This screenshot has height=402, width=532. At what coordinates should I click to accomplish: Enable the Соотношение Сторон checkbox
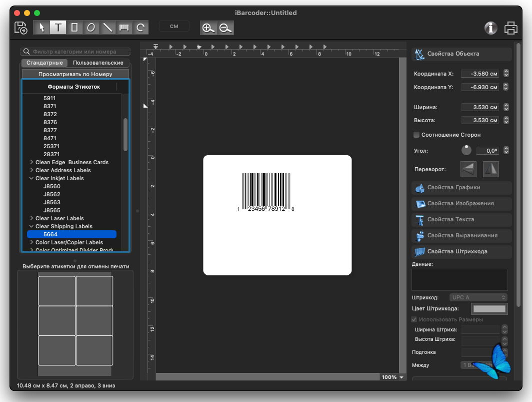point(416,134)
